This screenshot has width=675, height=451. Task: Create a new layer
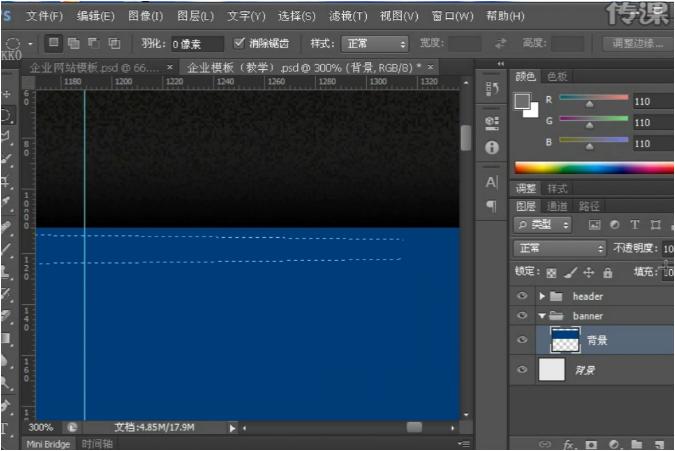(659, 445)
